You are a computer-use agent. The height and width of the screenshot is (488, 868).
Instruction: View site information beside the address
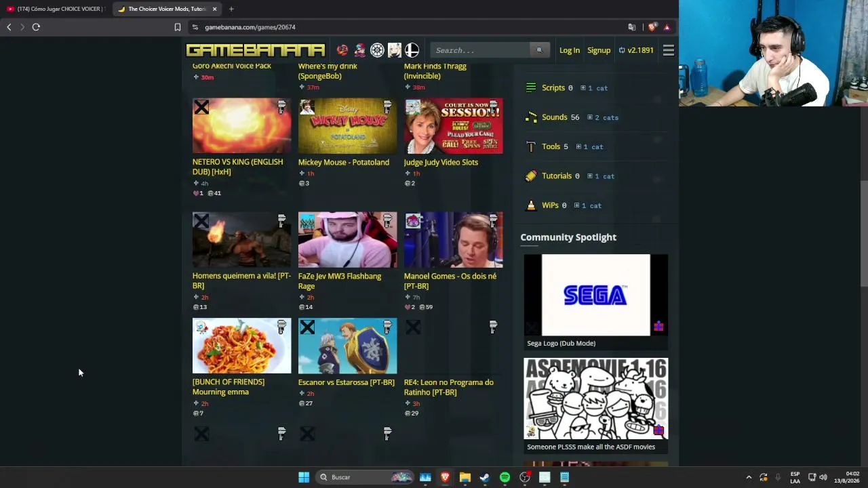[195, 27]
